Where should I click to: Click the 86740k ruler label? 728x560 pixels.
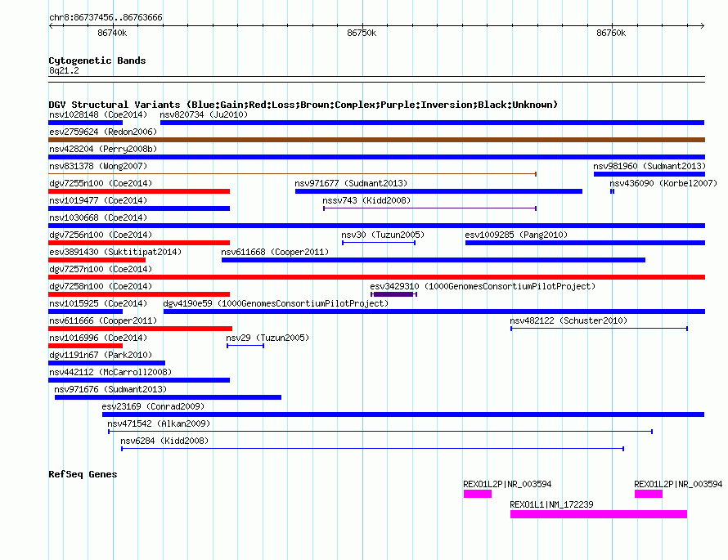112,33
